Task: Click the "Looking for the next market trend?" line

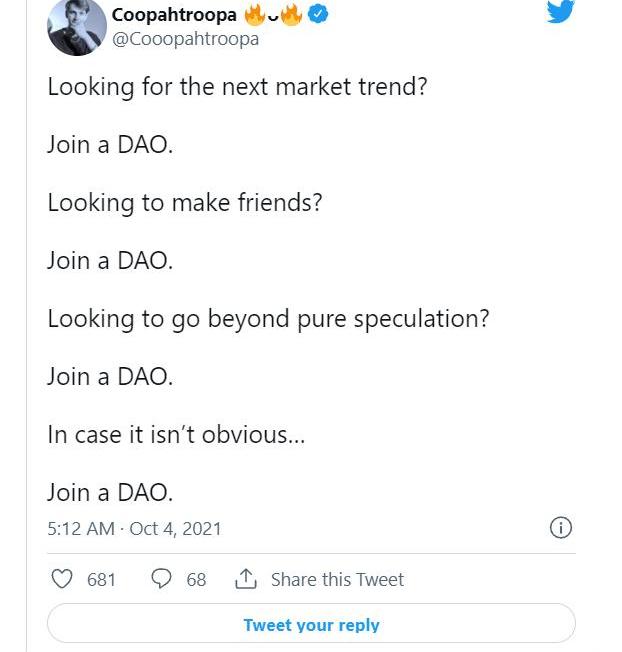Action: (x=237, y=86)
